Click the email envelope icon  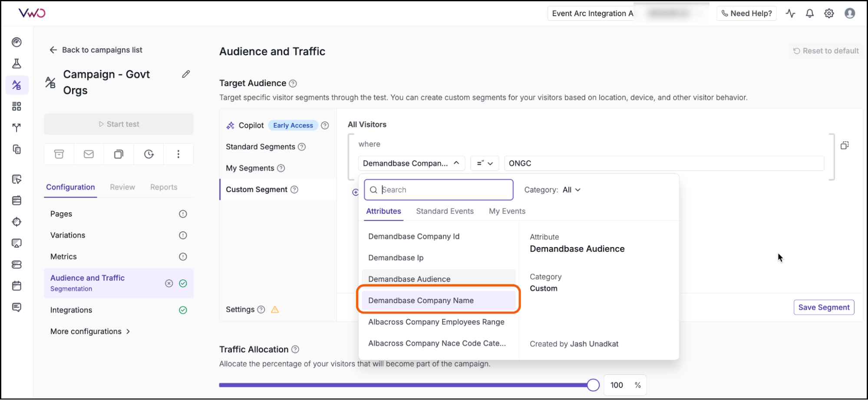click(89, 154)
